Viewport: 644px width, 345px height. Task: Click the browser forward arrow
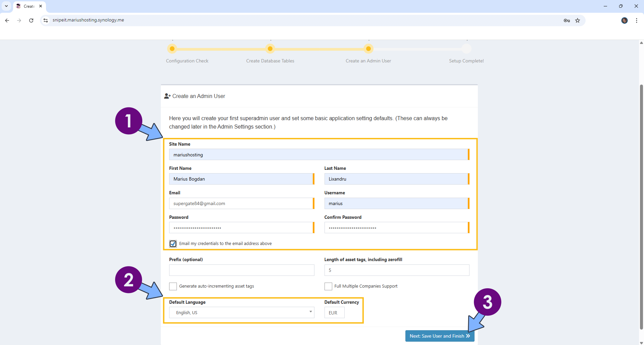coord(19,20)
